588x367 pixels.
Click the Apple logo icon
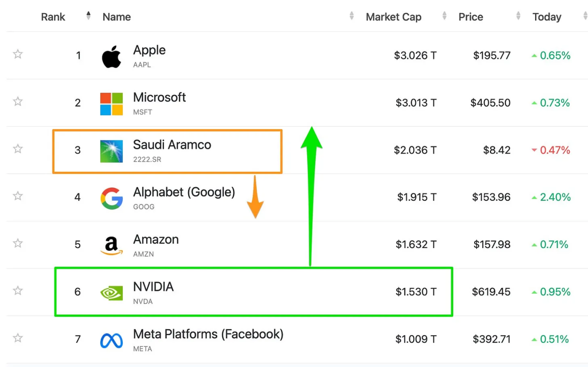(112, 57)
